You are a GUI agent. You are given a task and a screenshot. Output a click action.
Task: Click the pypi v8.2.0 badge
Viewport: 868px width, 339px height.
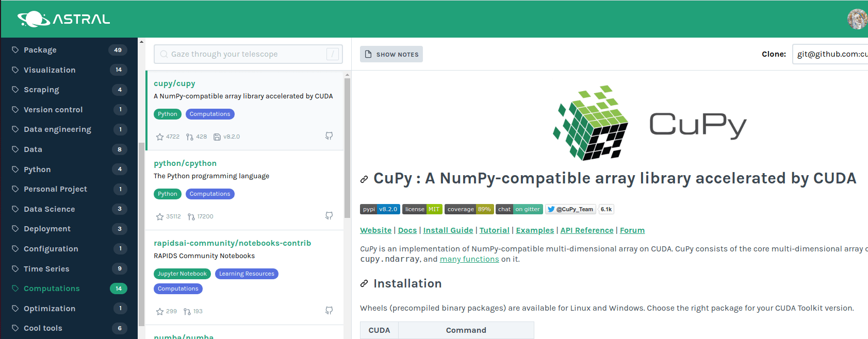380,209
